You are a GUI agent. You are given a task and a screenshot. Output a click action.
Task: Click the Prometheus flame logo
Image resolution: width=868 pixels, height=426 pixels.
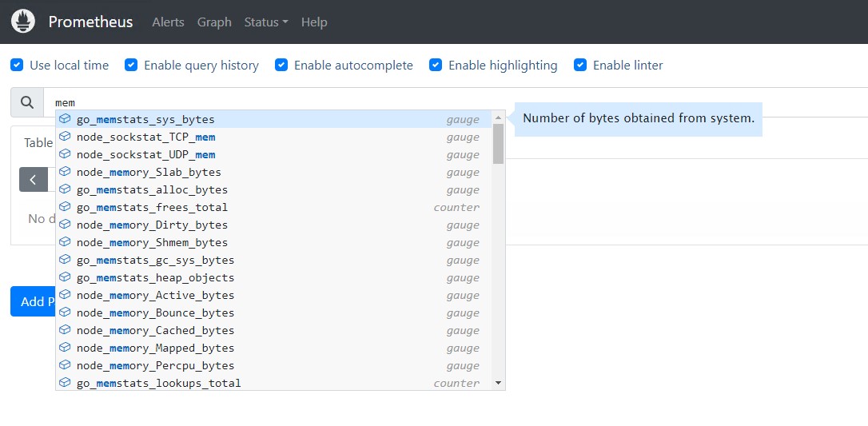pyautogui.click(x=23, y=22)
